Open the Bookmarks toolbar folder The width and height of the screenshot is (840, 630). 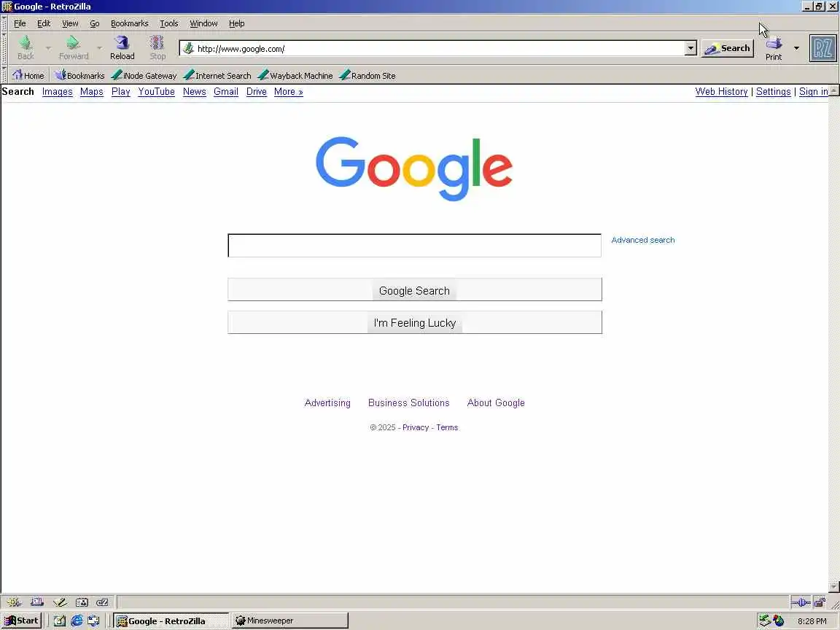(x=79, y=76)
